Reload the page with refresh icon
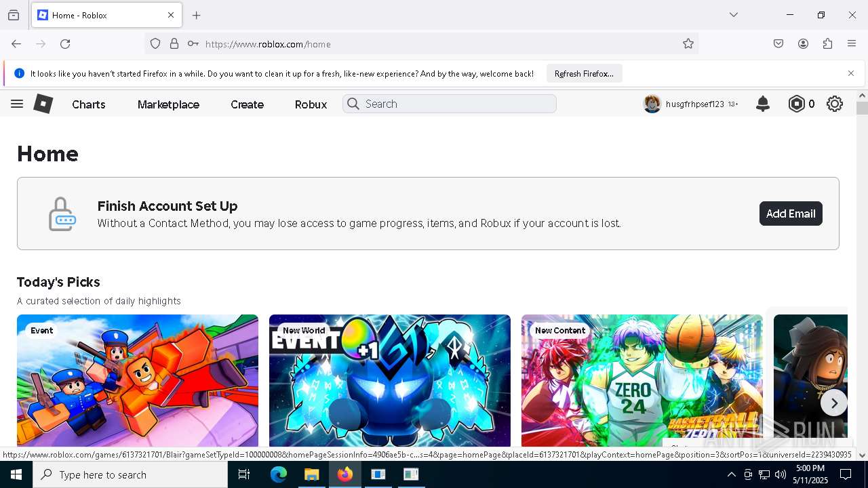The height and width of the screenshot is (488, 868). [x=65, y=44]
